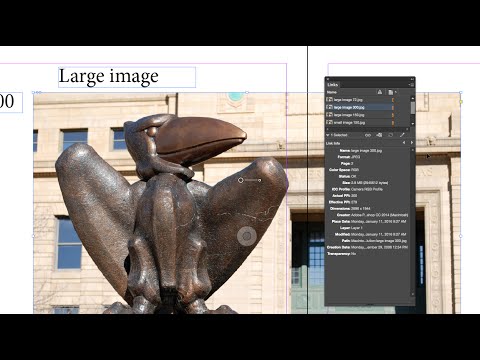This screenshot has width=480, height=360.
Task: Click image icon beside large image 150.jpg
Action: click(329, 115)
